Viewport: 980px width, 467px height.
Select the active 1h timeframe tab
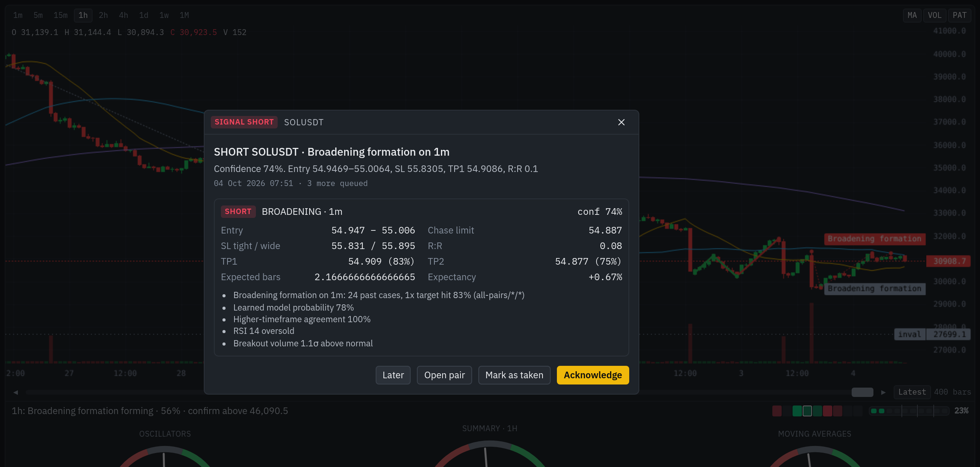pyautogui.click(x=83, y=15)
